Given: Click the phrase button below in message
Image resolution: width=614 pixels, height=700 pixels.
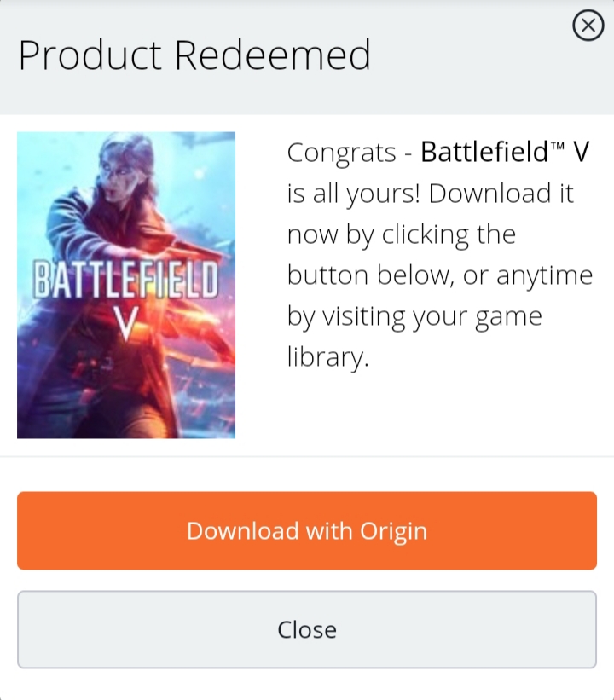Looking at the screenshot, I should (368, 275).
